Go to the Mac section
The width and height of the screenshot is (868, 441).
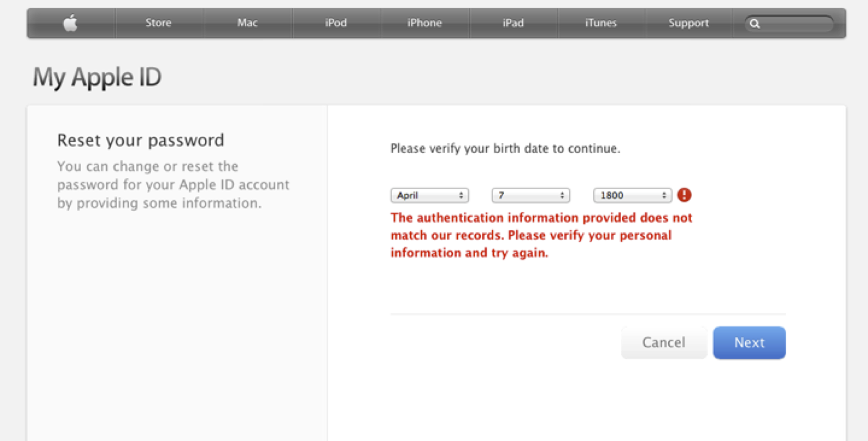point(247,23)
